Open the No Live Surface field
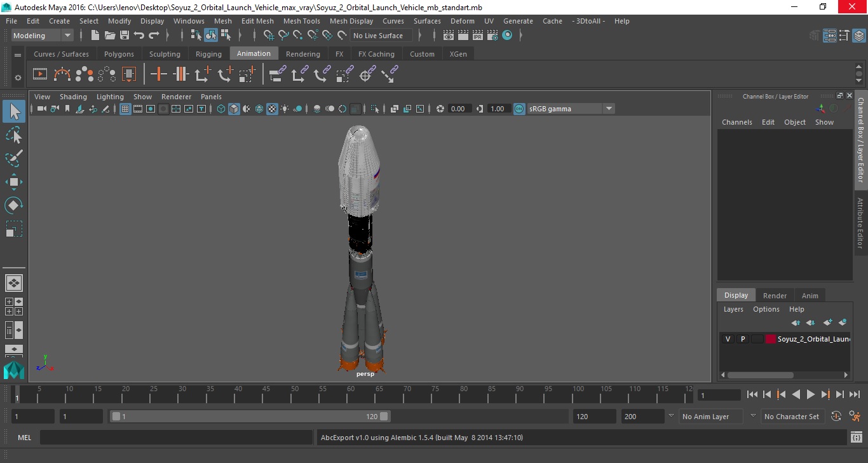The height and width of the screenshot is (463, 868). [381, 36]
